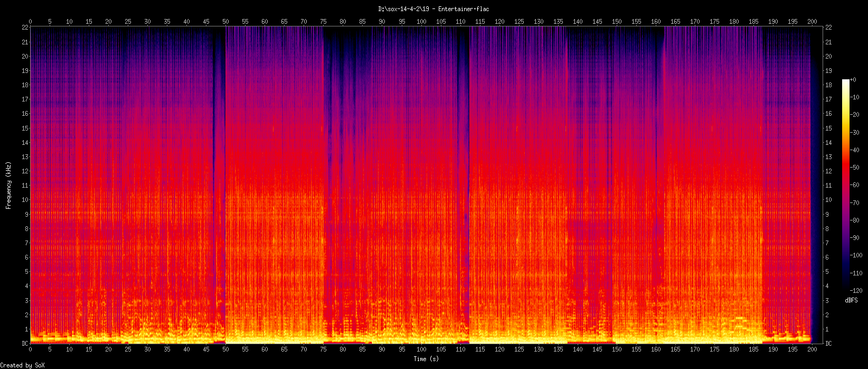
Task: Click the '19' tick on right frequency axis
Action: coord(828,70)
